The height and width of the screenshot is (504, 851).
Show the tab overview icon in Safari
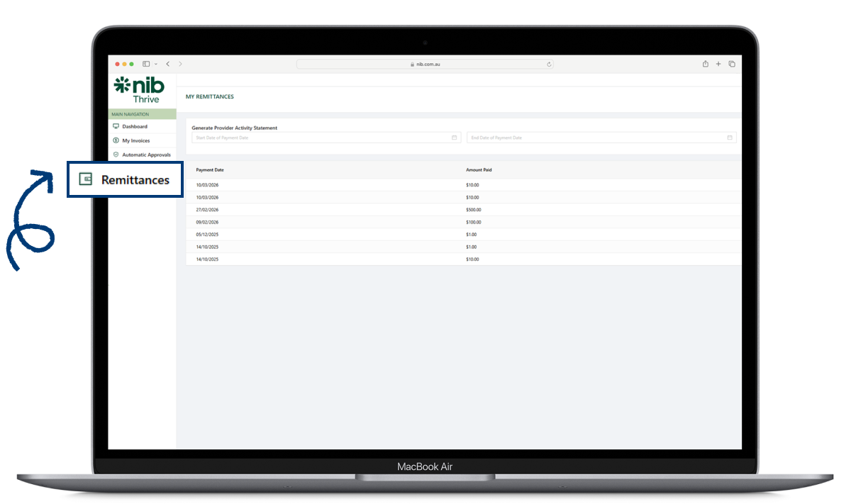coord(732,64)
